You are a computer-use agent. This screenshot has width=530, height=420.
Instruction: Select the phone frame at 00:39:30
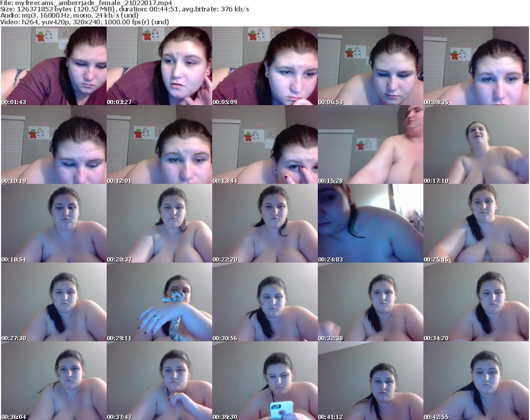pyautogui.click(x=265, y=381)
